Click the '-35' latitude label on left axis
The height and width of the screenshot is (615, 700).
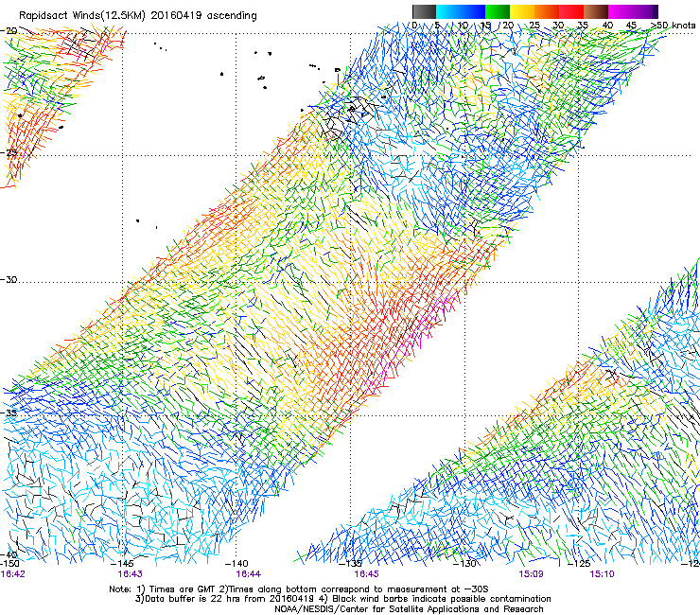click(9, 413)
